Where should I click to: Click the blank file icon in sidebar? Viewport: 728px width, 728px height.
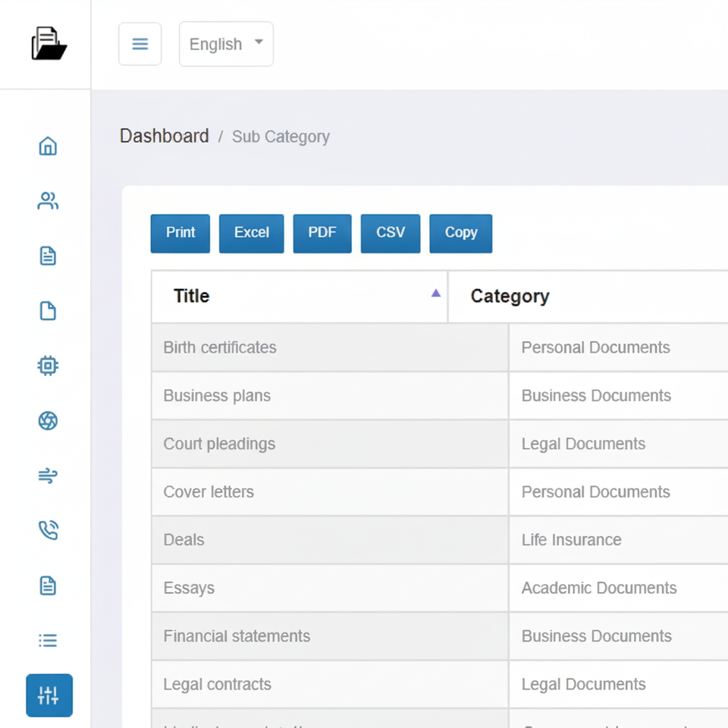48,311
